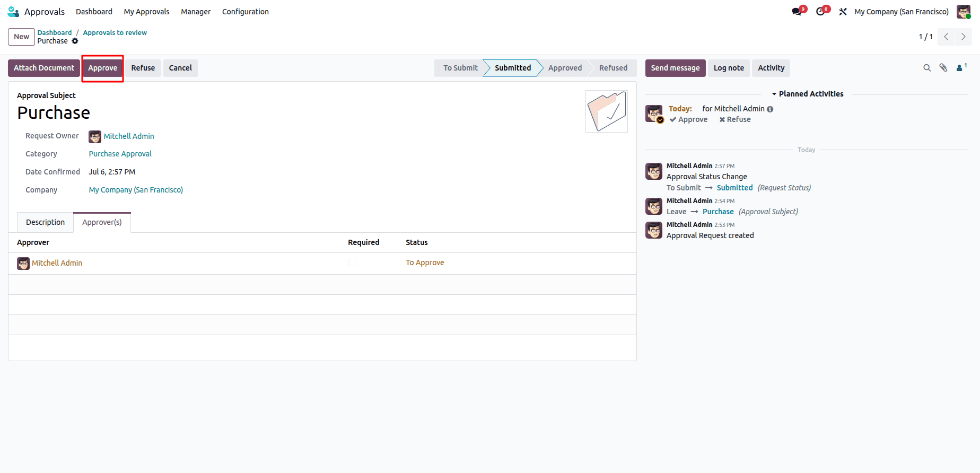Image resolution: width=980 pixels, height=473 pixels.
Task: Click the Purchase approval subject field
Action: pos(54,112)
